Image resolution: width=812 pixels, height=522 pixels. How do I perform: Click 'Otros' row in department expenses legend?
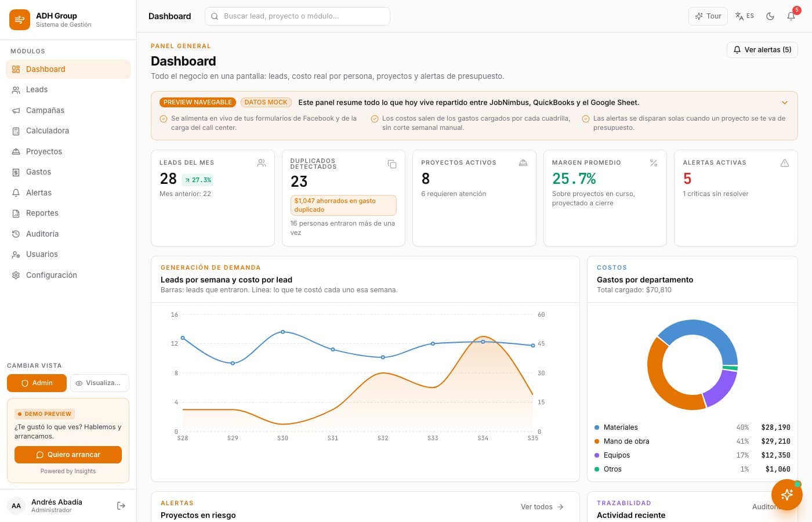click(693, 469)
